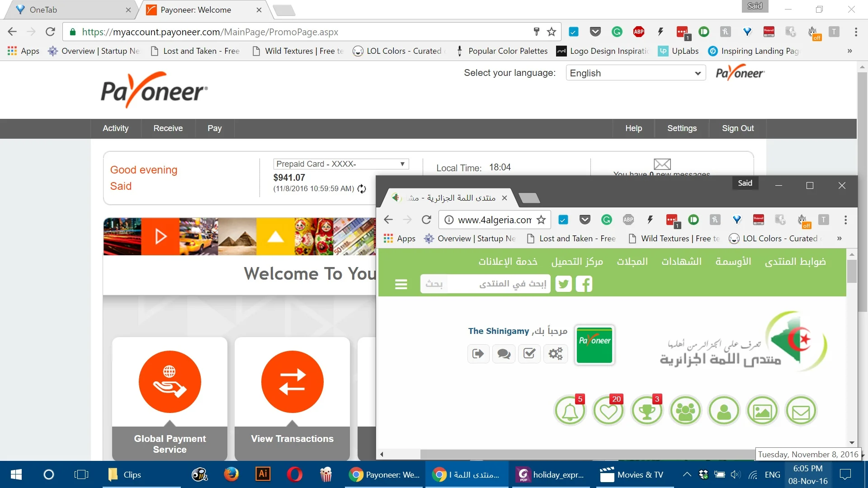
Task: Open the forum notifications bell icon
Action: coord(570,411)
